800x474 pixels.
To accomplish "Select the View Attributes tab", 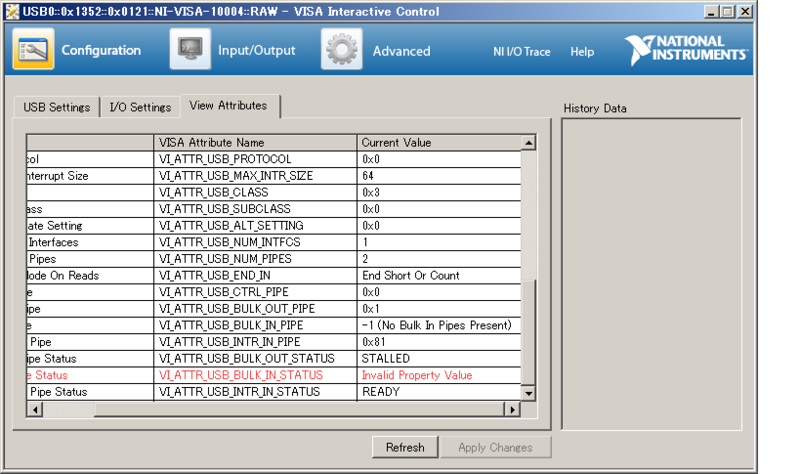I will click(229, 106).
